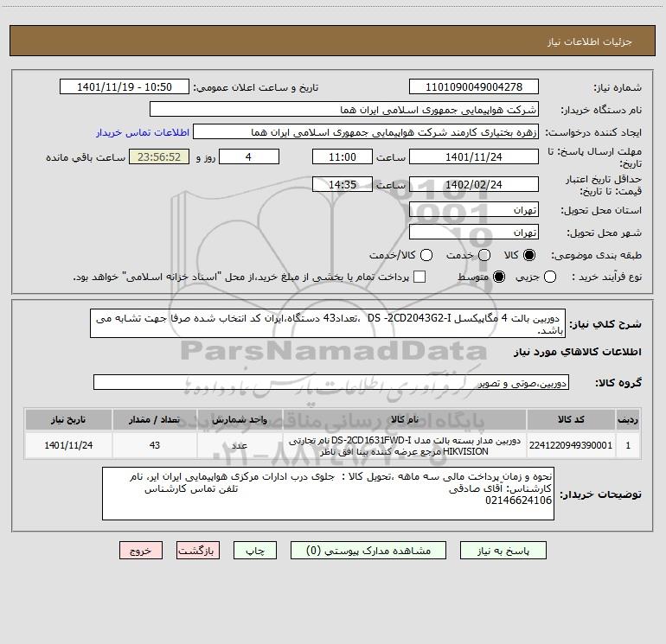Choose the متوسط purchase type radio

tap(499, 277)
